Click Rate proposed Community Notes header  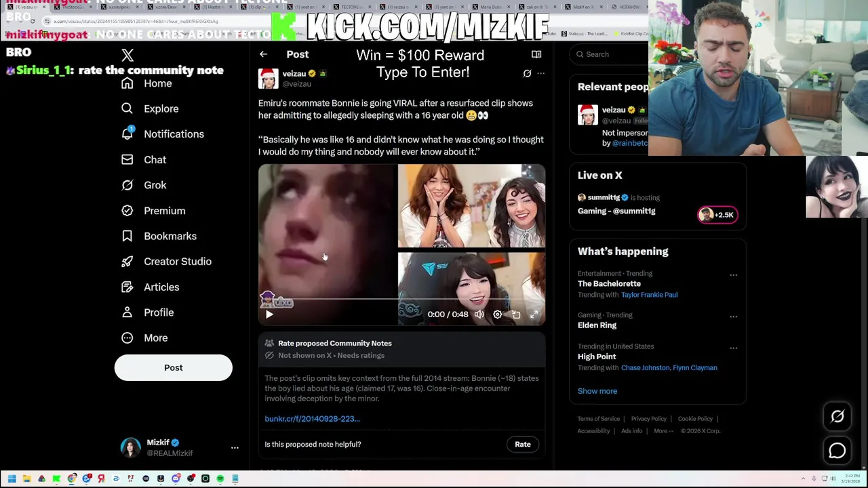334,343
